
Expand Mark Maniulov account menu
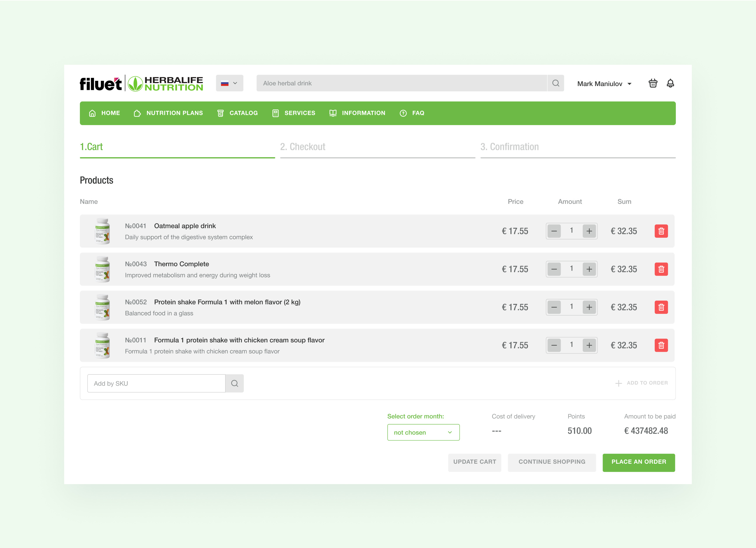coord(604,84)
